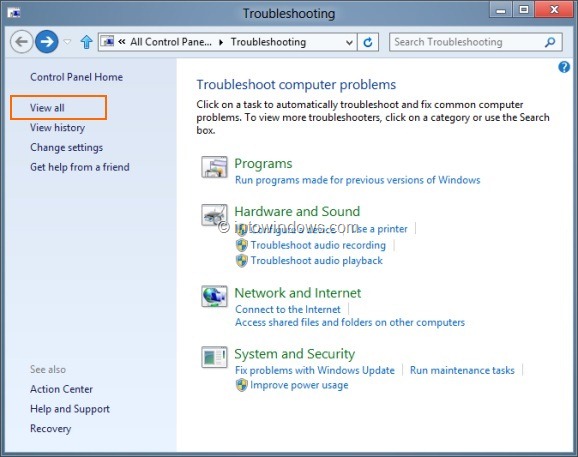Image resolution: width=578 pixels, height=457 pixels.
Task: Run programs made for previous versions of Windows
Action: 358,180
